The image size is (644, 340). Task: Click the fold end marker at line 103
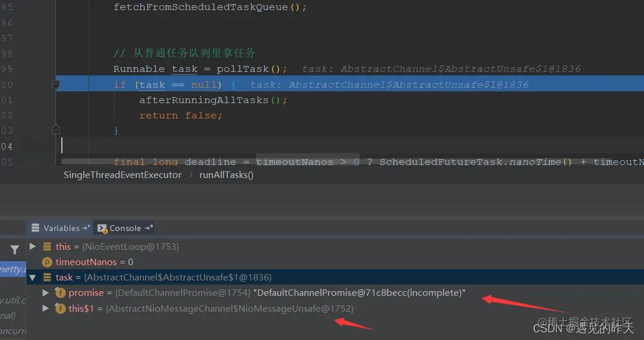[x=56, y=130]
